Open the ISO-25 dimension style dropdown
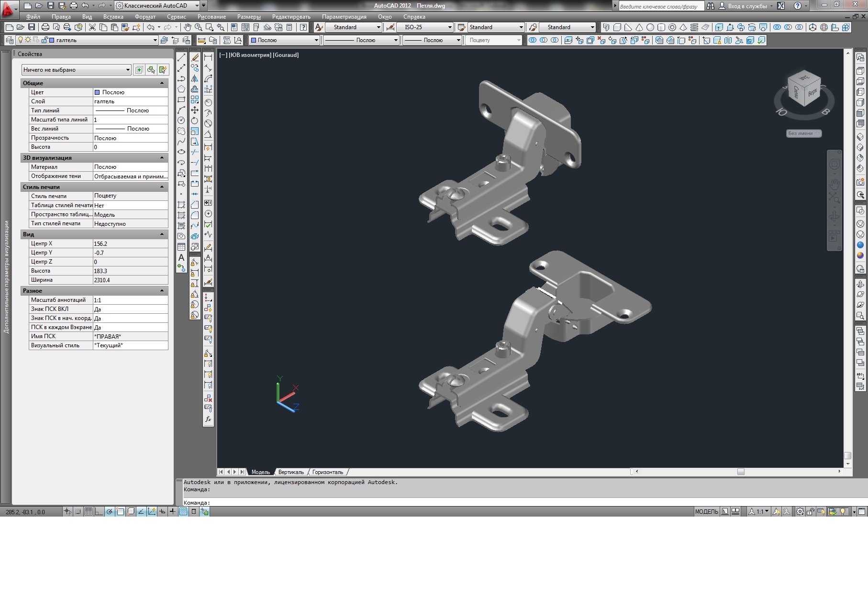This screenshot has height=596, width=868. click(x=425, y=27)
